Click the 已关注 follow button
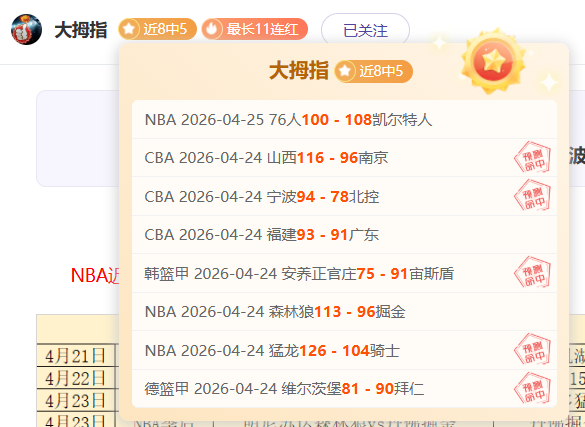Screen dimensions: 585x427 pyautogui.click(x=365, y=30)
